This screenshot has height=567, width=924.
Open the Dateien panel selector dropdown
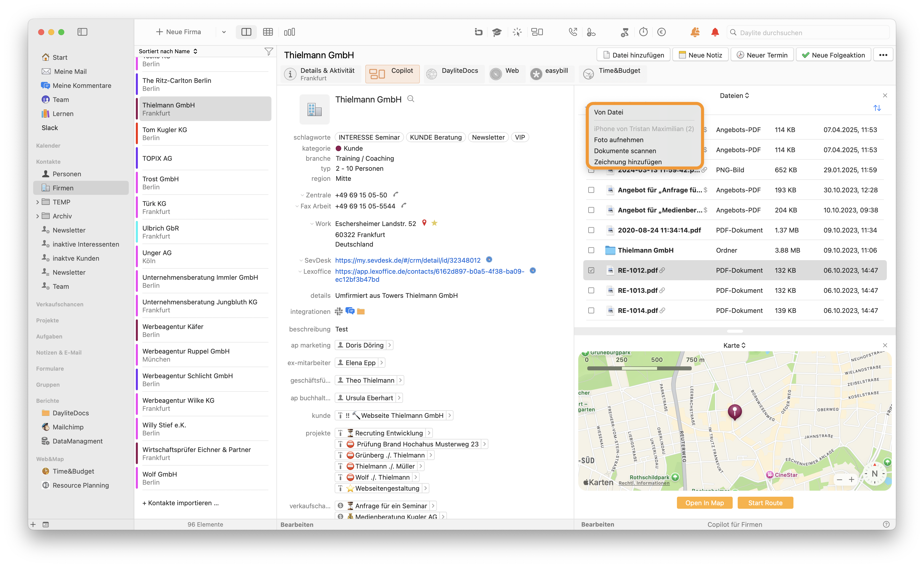click(x=734, y=96)
